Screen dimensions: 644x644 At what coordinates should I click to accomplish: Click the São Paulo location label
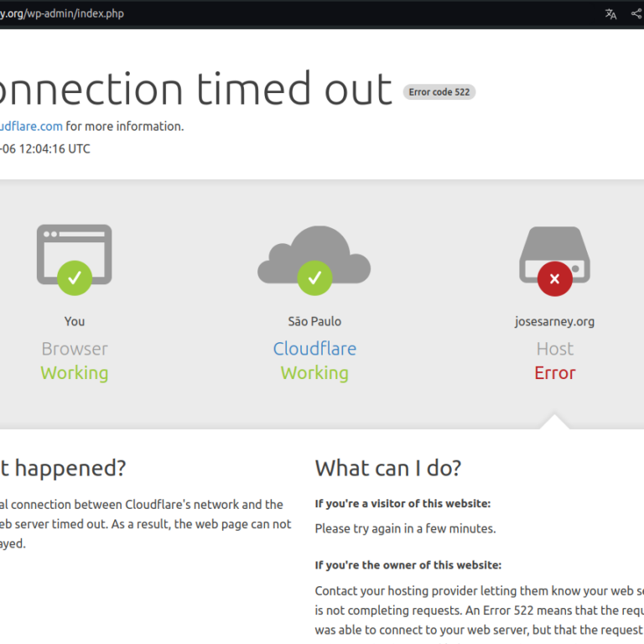coord(314,321)
